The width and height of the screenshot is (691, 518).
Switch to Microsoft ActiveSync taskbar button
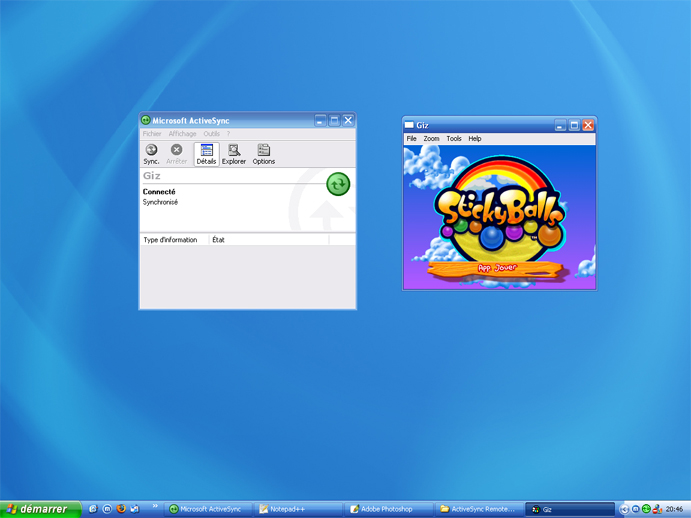click(x=208, y=509)
